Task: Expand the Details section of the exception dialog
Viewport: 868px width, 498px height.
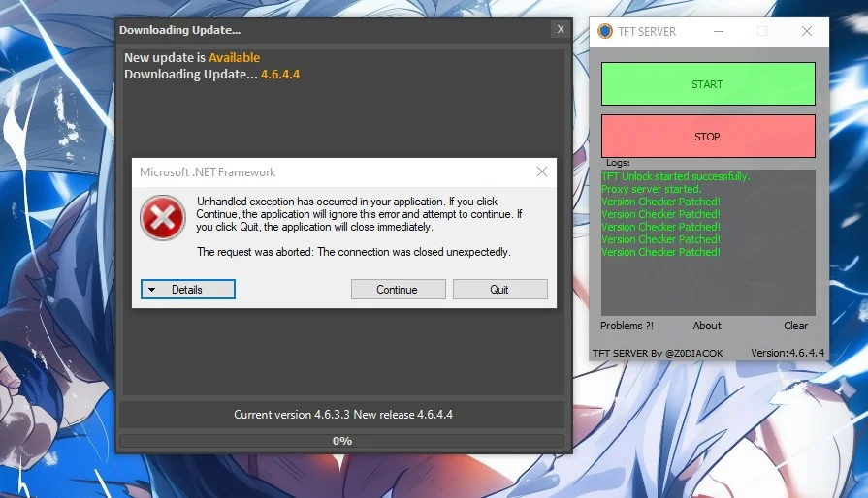Action: coord(187,289)
